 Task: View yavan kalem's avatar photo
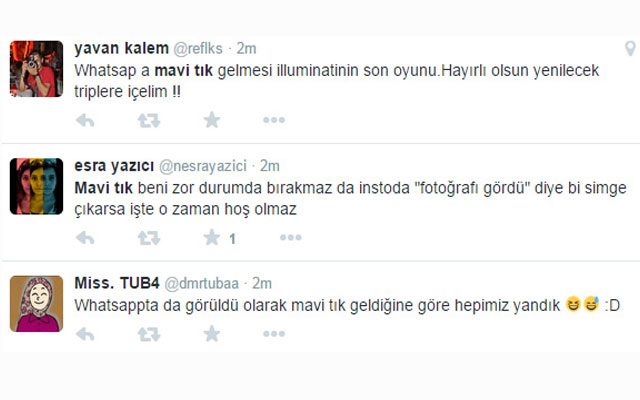[x=36, y=69]
